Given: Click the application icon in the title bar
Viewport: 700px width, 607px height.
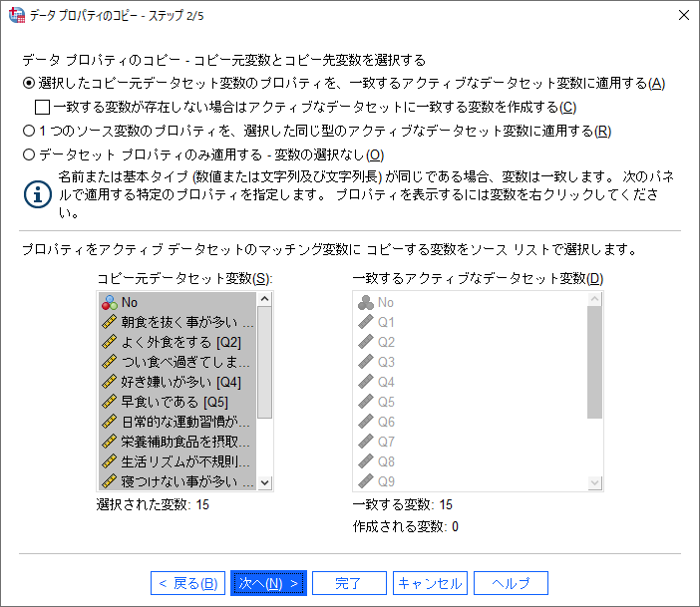Looking at the screenshot, I should tap(17, 15).
